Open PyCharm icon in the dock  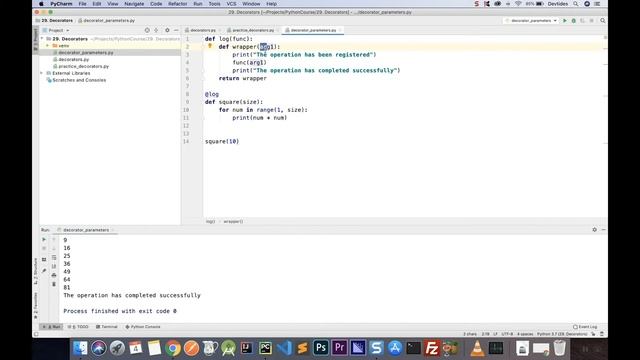[265, 348]
